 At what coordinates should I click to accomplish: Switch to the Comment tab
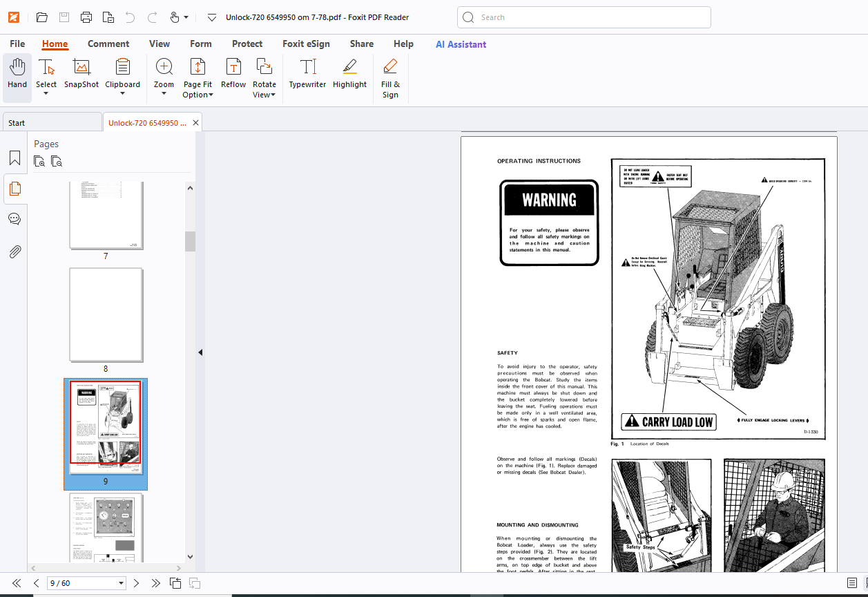coord(108,44)
